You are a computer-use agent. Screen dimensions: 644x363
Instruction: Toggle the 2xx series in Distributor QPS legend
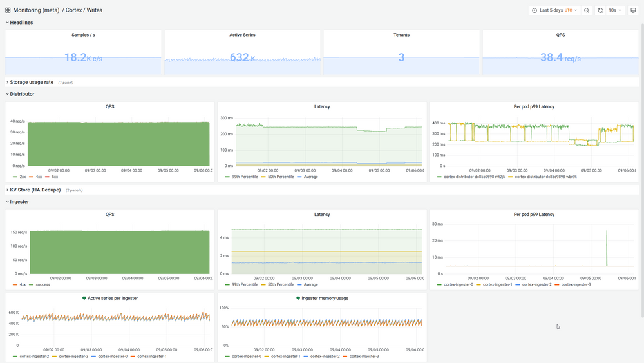(x=22, y=176)
